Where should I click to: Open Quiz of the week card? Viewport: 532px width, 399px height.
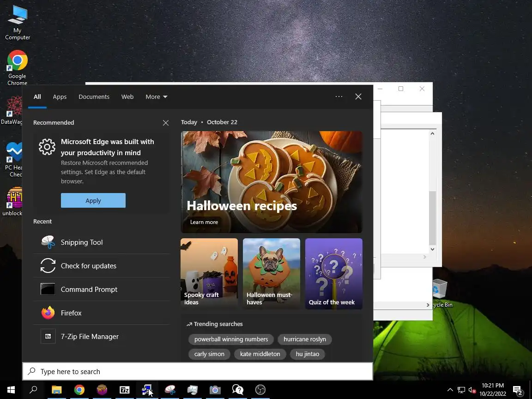click(x=334, y=273)
